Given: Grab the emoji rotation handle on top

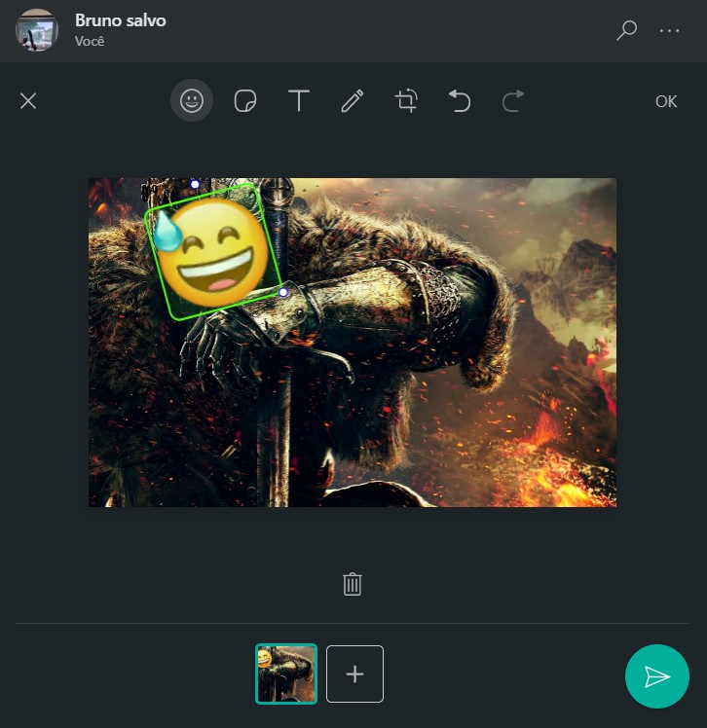Looking at the screenshot, I should [195, 184].
